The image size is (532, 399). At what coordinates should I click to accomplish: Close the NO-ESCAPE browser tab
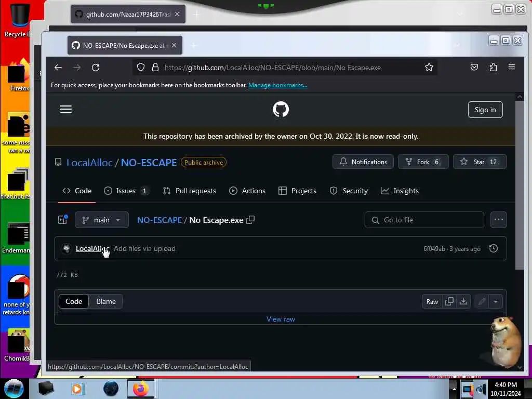[x=174, y=45]
